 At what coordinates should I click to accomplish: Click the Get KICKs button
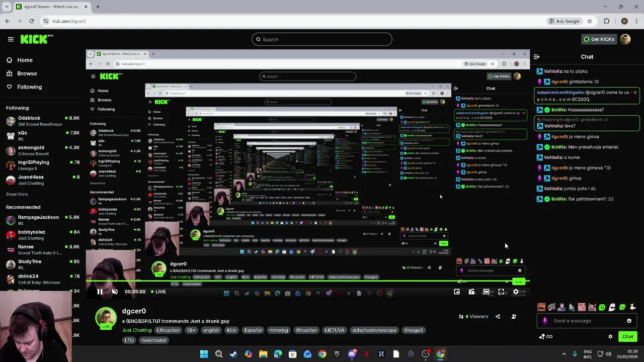pos(598,39)
